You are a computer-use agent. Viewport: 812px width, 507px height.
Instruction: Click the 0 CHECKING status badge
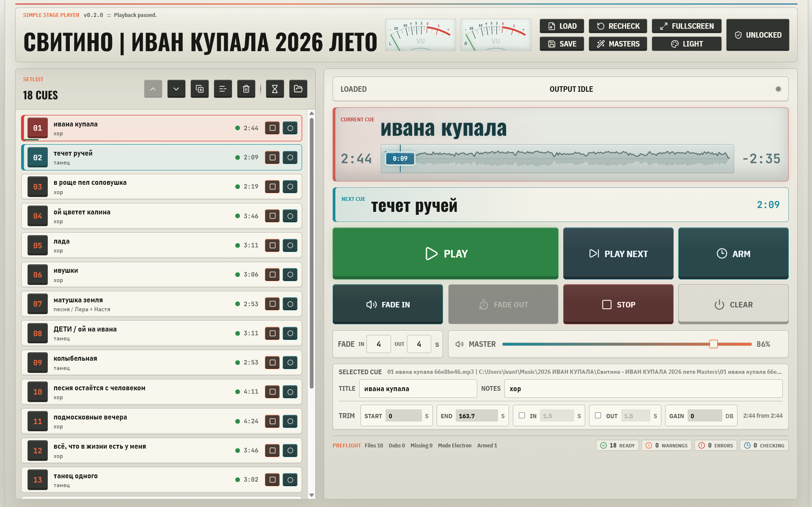pyautogui.click(x=764, y=445)
